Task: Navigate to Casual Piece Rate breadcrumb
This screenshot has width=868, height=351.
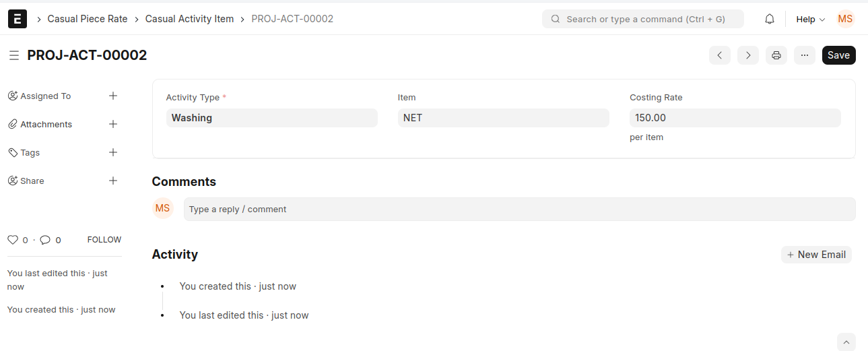Action: [x=88, y=19]
